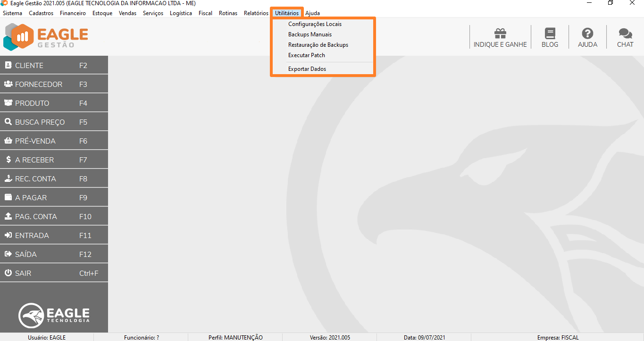Click the Eagle Gestão logo
Image resolution: width=644 pixels, height=341 pixels.
coord(46,37)
